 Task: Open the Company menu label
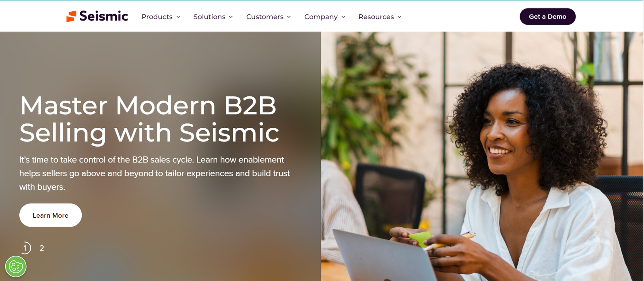click(x=321, y=17)
